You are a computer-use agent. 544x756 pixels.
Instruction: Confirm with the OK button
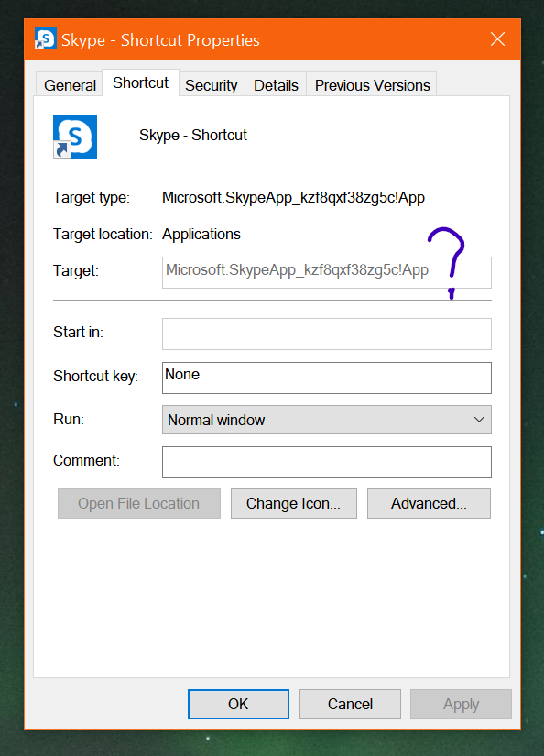click(x=238, y=704)
